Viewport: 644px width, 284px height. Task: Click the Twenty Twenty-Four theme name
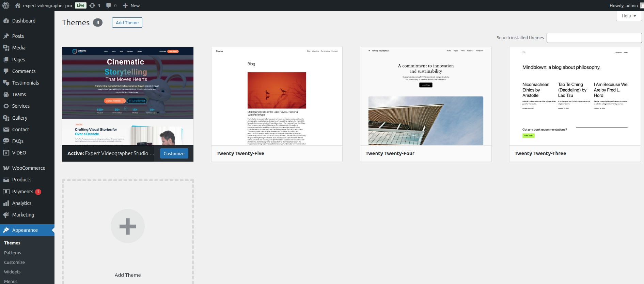[390, 153]
